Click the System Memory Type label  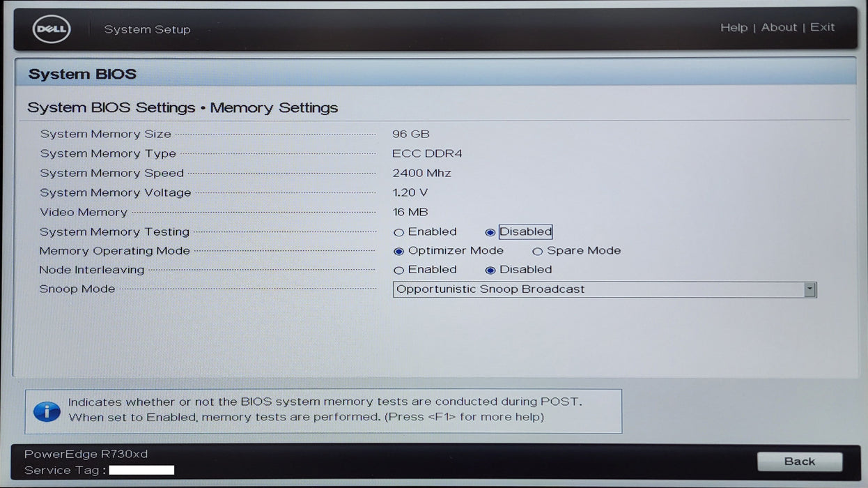point(108,153)
